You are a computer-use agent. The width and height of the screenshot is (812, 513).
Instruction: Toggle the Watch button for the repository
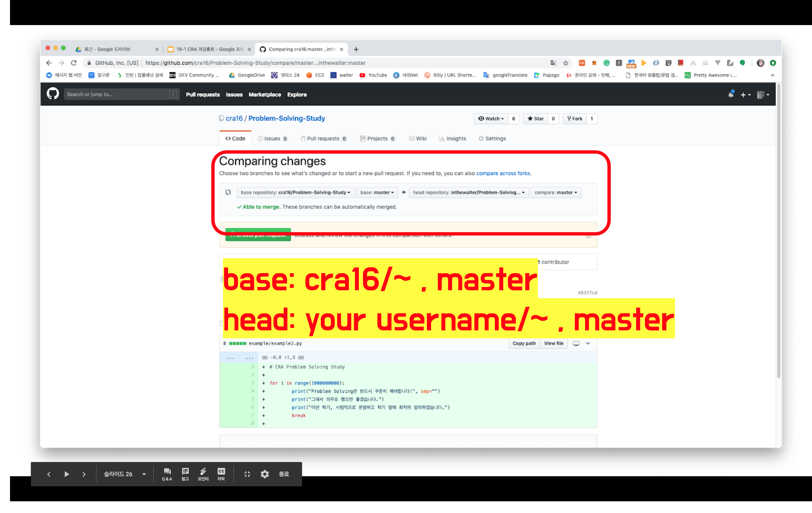[x=491, y=119]
